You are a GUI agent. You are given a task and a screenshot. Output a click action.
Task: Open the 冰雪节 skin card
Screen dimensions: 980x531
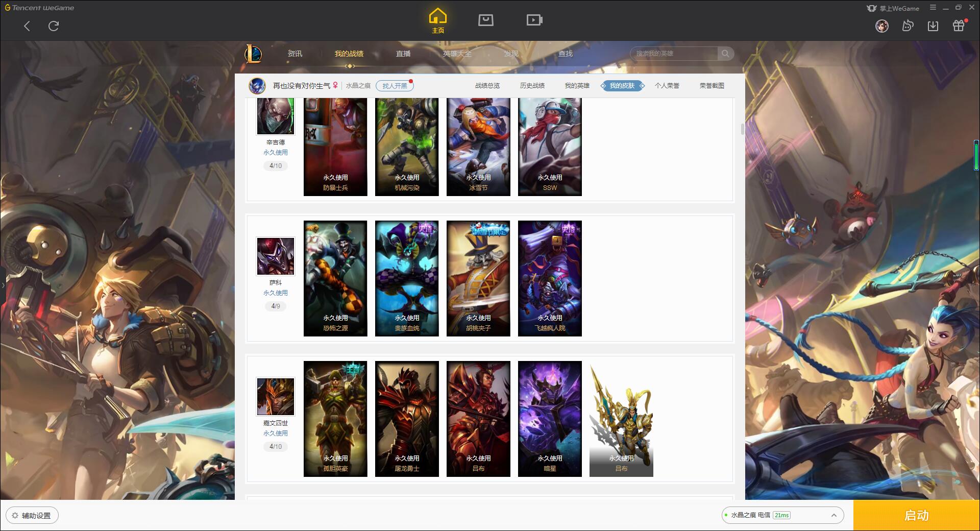coord(478,147)
